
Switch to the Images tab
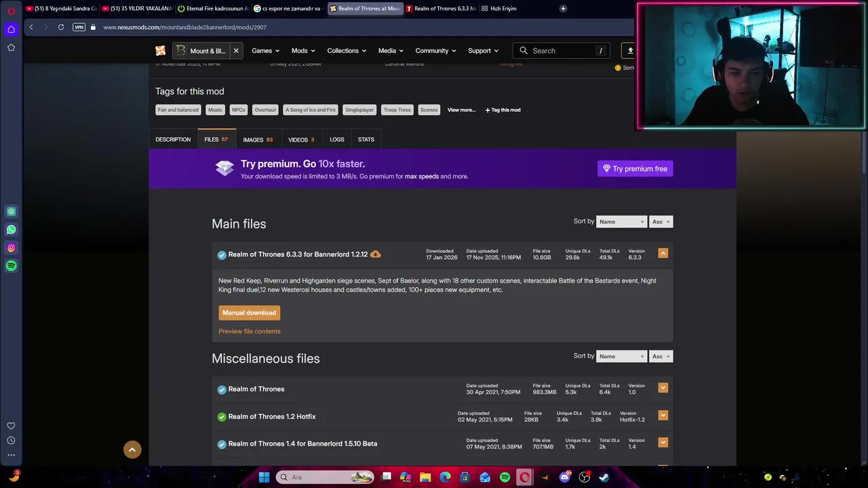click(258, 140)
